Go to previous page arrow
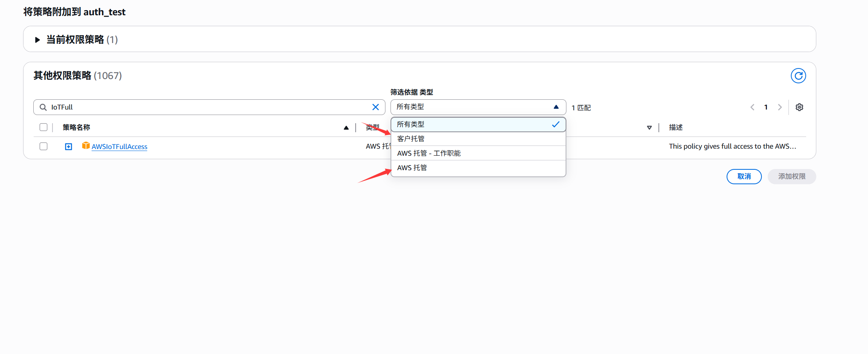 pyautogui.click(x=752, y=107)
